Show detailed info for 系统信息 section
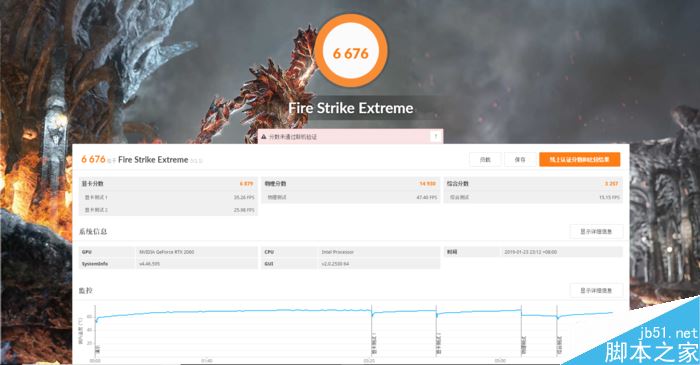This screenshot has height=365, width=700. pyautogui.click(x=596, y=232)
